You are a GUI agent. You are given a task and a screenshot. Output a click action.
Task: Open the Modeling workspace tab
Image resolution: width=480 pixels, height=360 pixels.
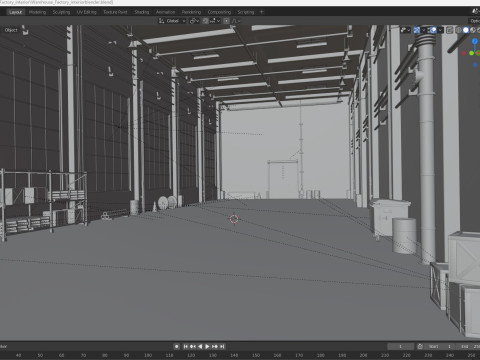tap(37, 12)
